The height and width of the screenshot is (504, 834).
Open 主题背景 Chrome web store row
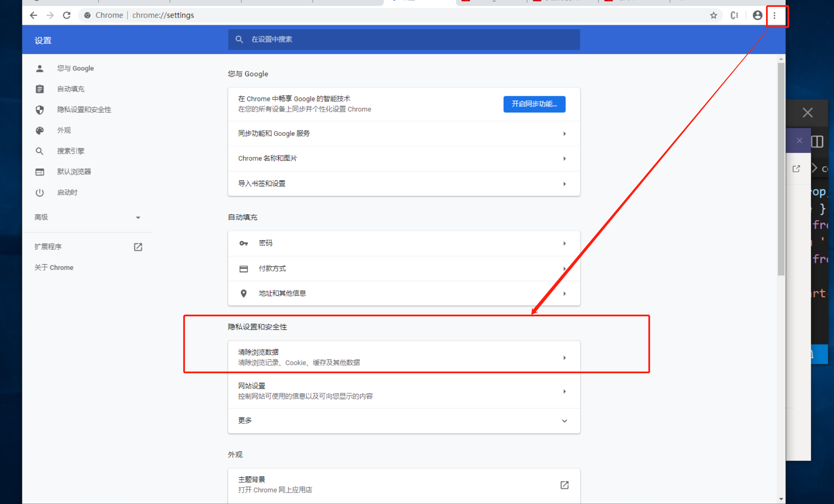tap(404, 485)
